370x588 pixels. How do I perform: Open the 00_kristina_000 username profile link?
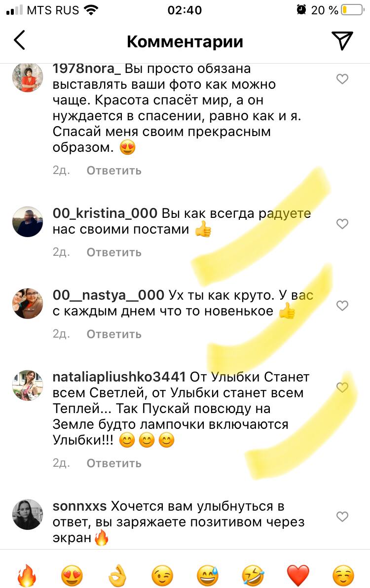tap(105, 213)
